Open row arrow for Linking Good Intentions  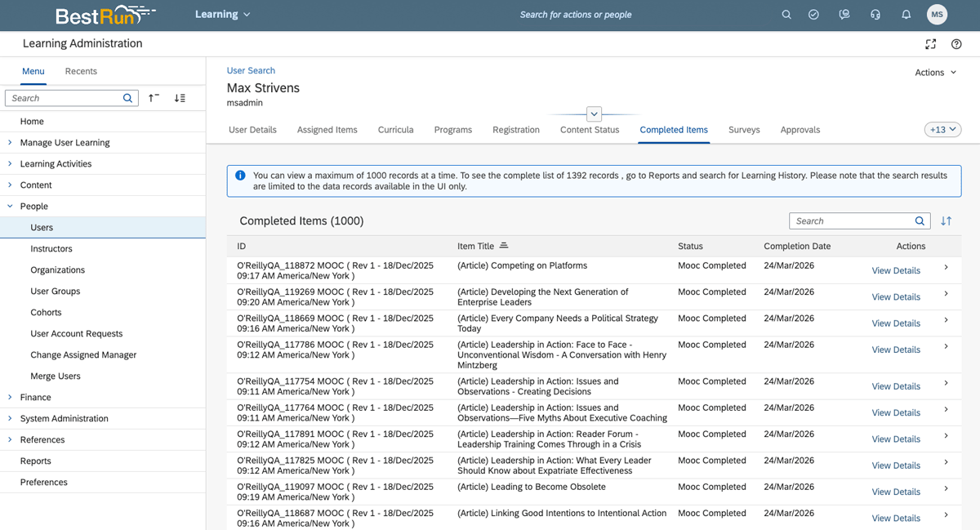(946, 514)
